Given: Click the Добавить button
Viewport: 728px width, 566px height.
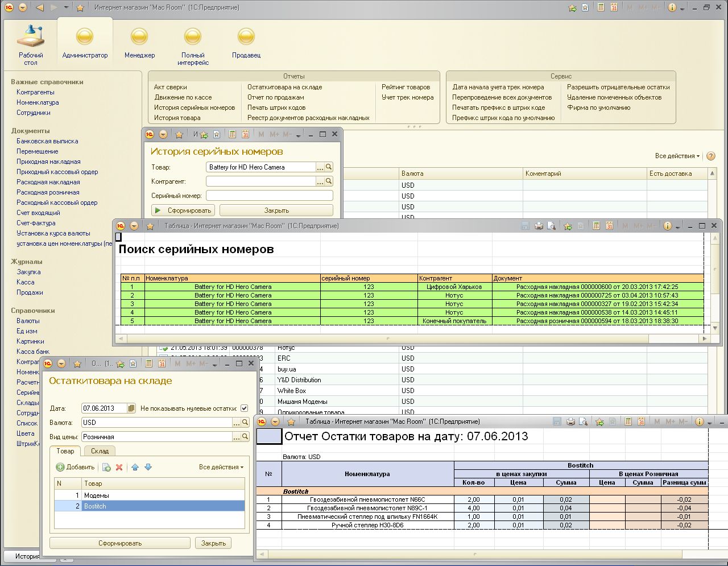Looking at the screenshot, I should tap(76, 467).
